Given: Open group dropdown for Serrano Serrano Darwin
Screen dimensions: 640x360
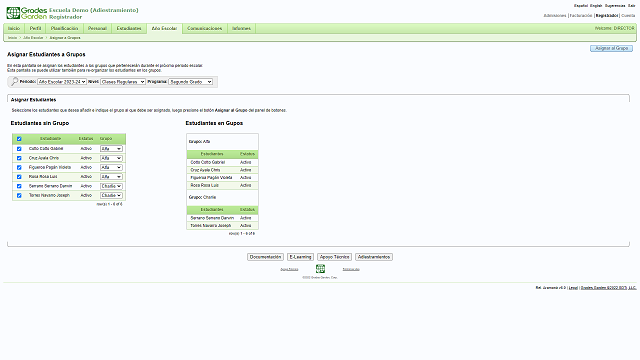Looking at the screenshot, I should point(111,187).
